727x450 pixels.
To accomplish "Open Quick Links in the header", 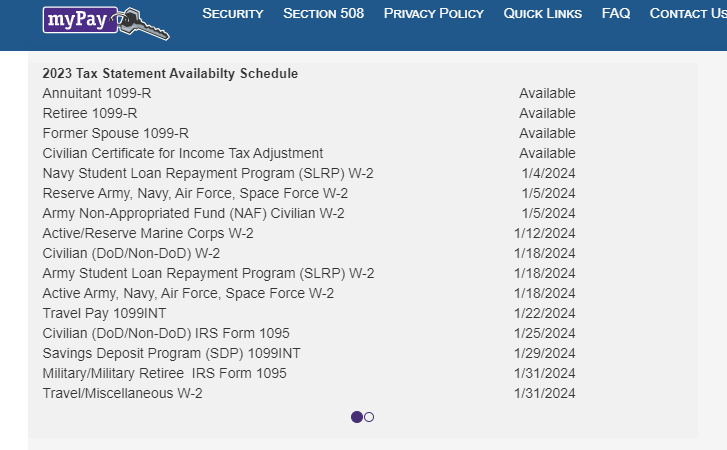I will point(542,13).
